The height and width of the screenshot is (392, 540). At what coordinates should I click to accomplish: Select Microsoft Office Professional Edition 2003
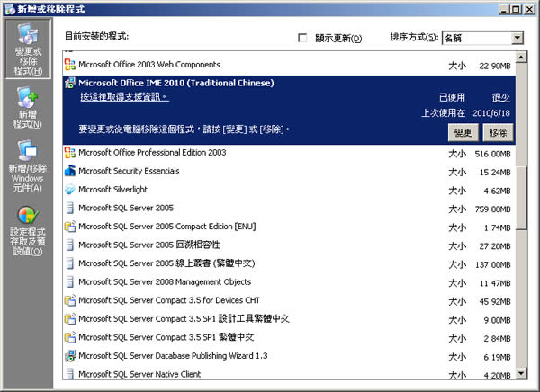pyautogui.click(x=152, y=153)
